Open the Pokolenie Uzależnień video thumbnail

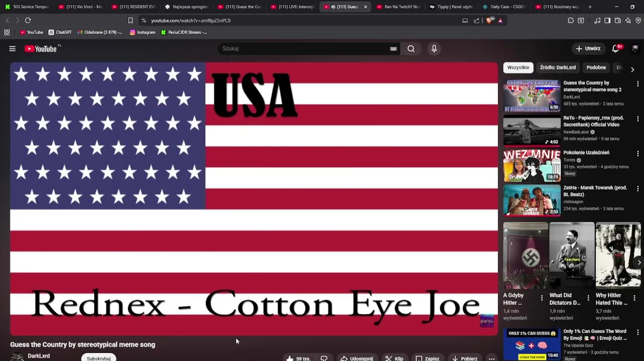tap(532, 165)
